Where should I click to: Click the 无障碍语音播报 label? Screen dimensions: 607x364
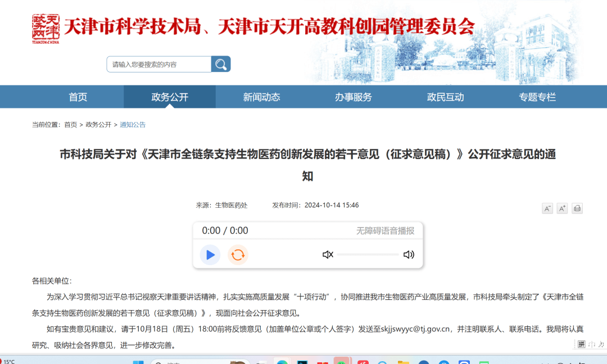(385, 231)
